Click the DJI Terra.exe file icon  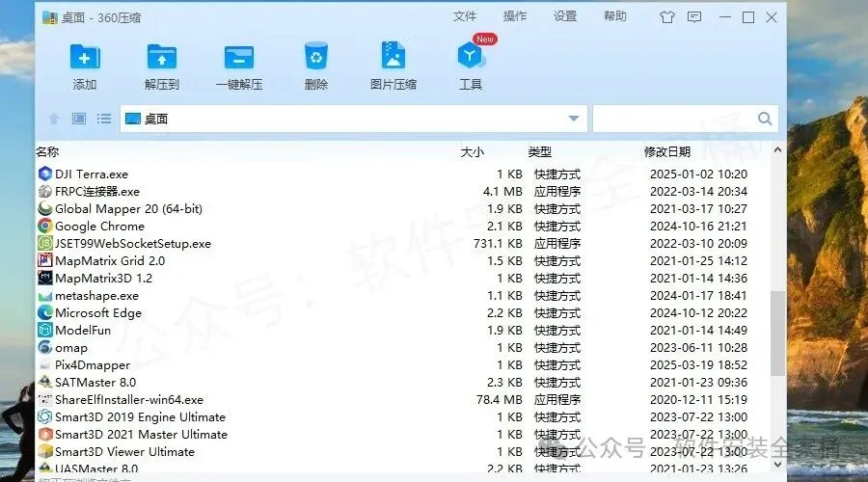coord(44,174)
